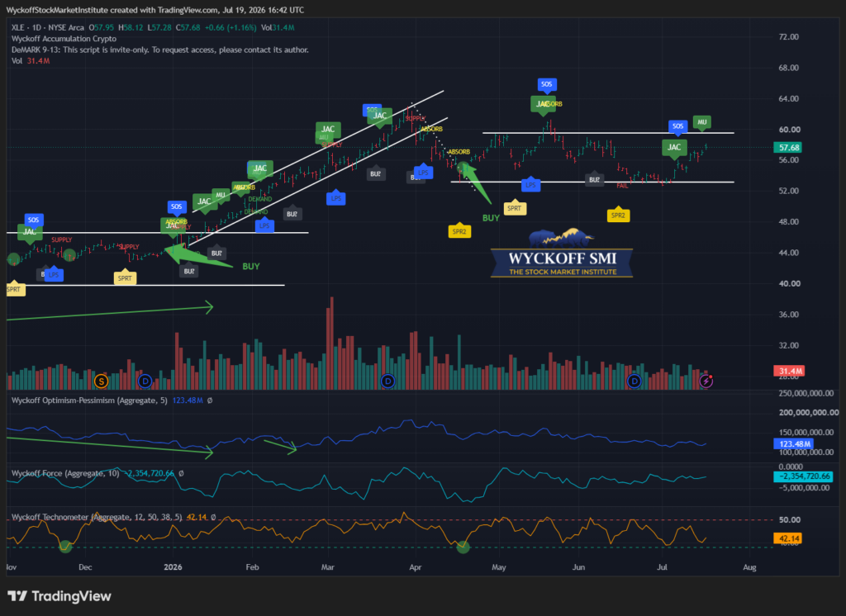The width and height of the screenshot is (846, 616).
Task: Click the 72.00 price axis label
Action: 789,36
